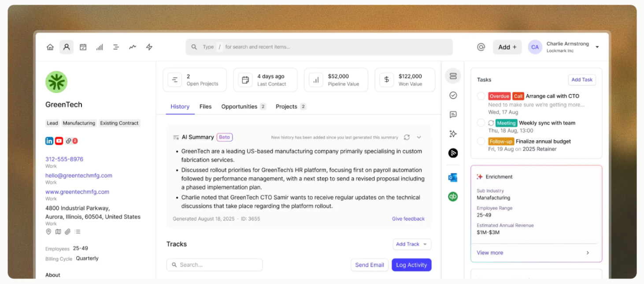
Task: Open the black circular feed sidebar icon
Action: [453, 153]
